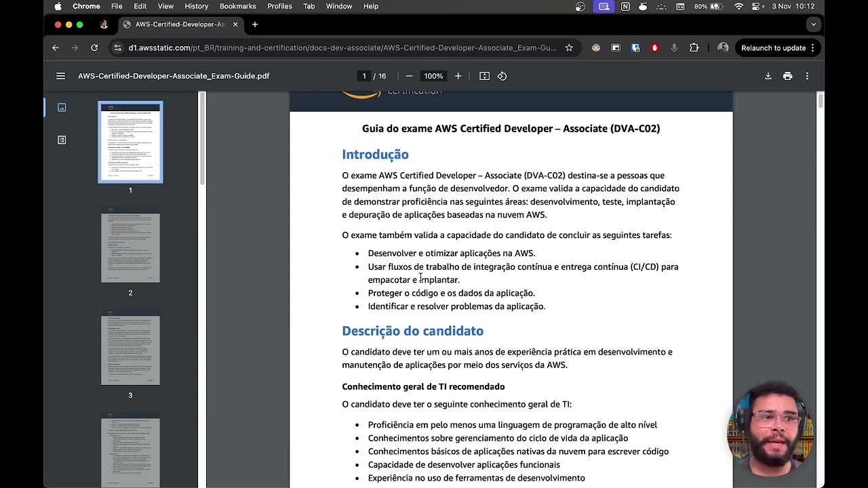Click the title 'Guia do exame AWS Certified Developer'
This screenshot has height=488, width=868.
(x=511, y=128)
